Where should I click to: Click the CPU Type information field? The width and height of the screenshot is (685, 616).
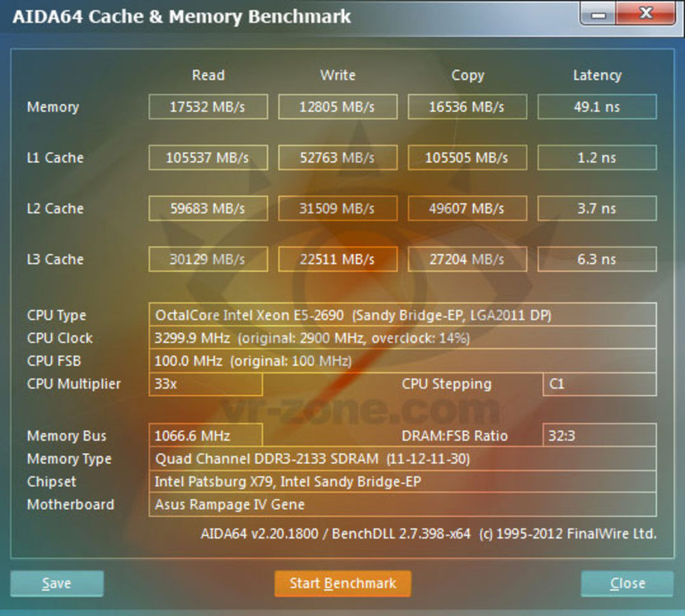pyautogui.click(x=402, y=316)
